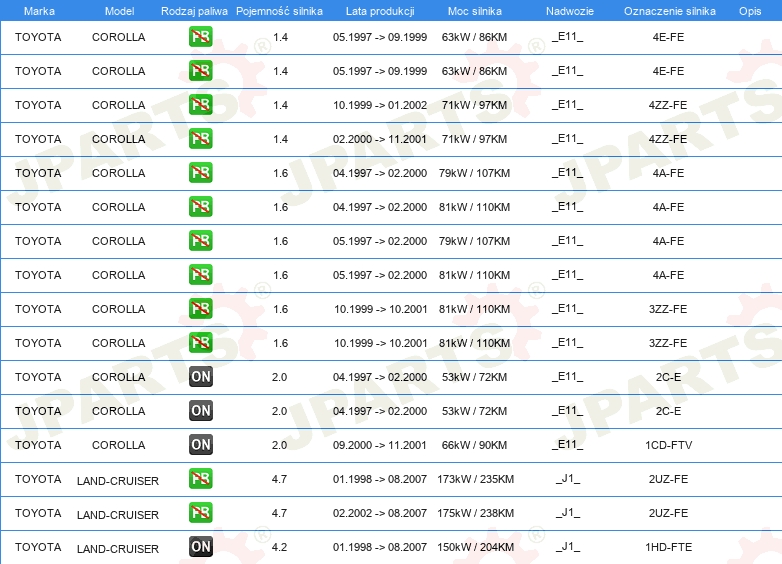Click the _E11_ body cell in the 1CD-FTV row
The width and height of the screenshot is (782, 564).
pyautogui.click(x=568, y=445)
